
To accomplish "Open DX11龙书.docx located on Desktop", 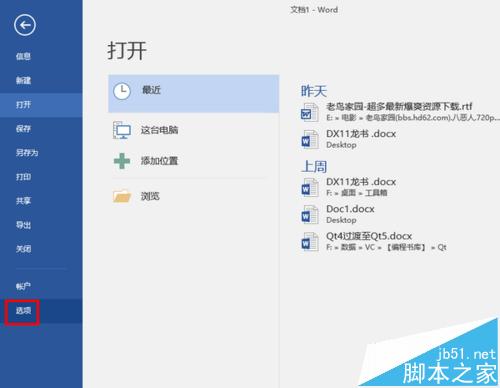I will click(x=361, y=134).
